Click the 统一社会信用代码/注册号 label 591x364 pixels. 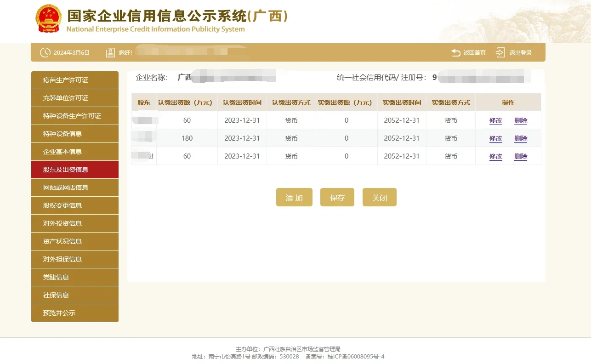pyautogui.click(x=381, y=78)
